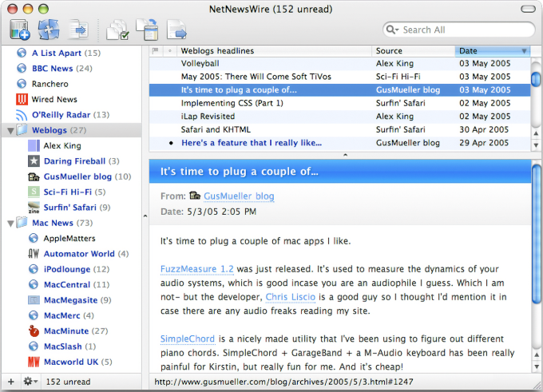The height and width of the screenshot is (392, 543).
Task: Click the Open in Browser toolbar icon
Action: click(176, 30)
